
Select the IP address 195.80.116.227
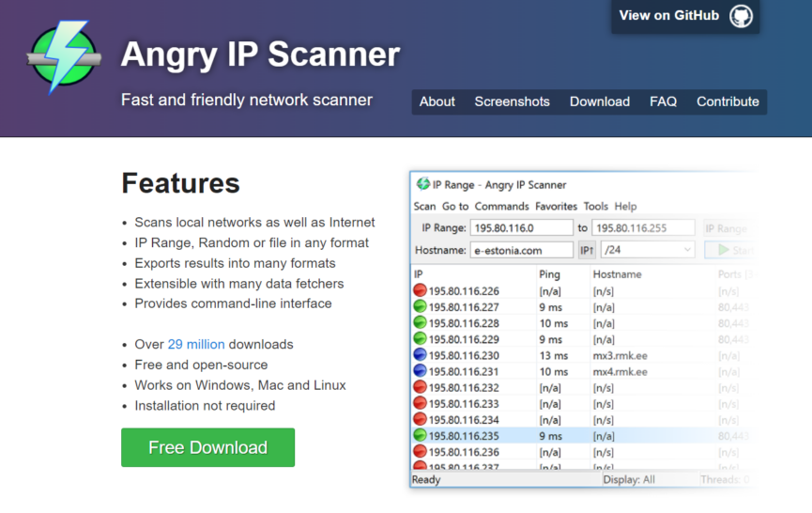[x=464, y=307]
